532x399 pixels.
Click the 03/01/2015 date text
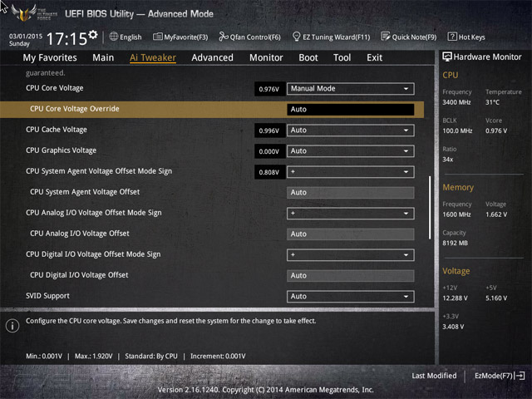[x=26, y=36]
